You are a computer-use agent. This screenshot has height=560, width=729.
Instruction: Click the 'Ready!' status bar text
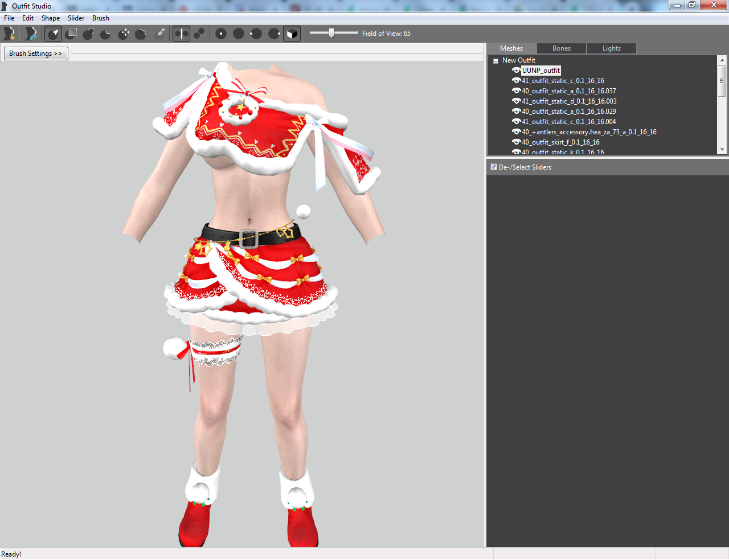[x=11, y=554]
